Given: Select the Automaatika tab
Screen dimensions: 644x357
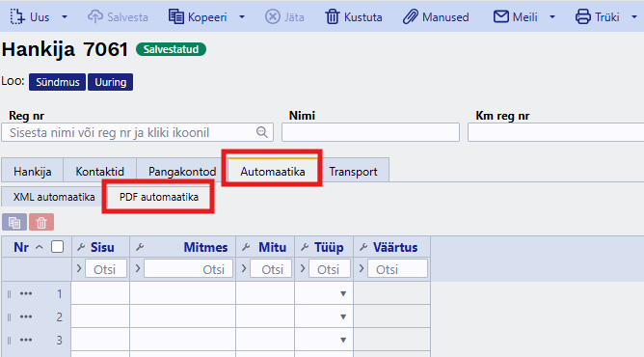Looking at the screenshot, I should [x=273, y=171].
